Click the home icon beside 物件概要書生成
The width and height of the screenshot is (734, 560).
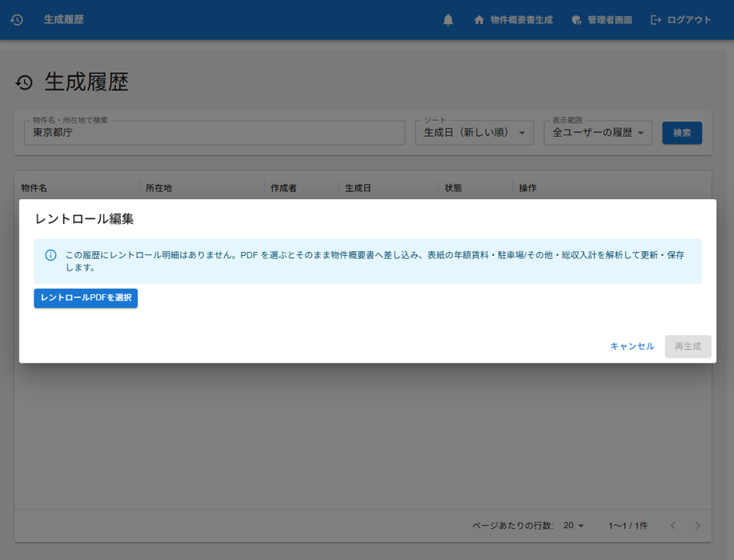pos(479,19)
